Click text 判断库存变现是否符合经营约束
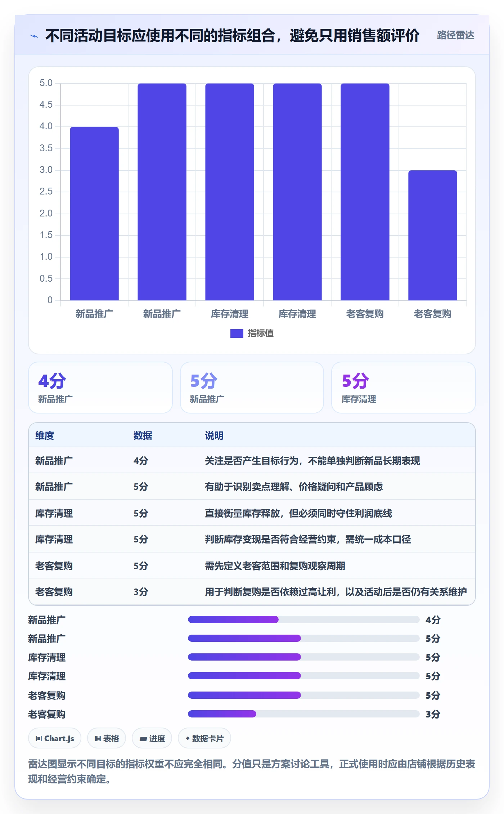Viewport: 504px width, 814px height. coord(270,539)
